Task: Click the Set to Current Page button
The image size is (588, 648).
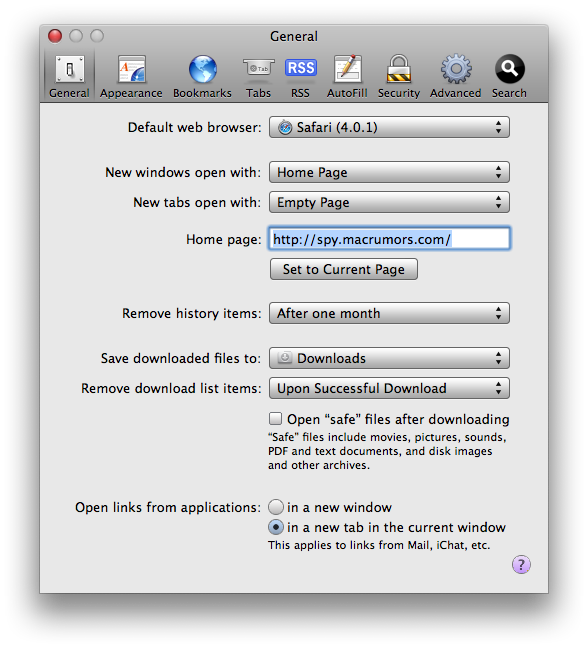Action: coord(344,269)
